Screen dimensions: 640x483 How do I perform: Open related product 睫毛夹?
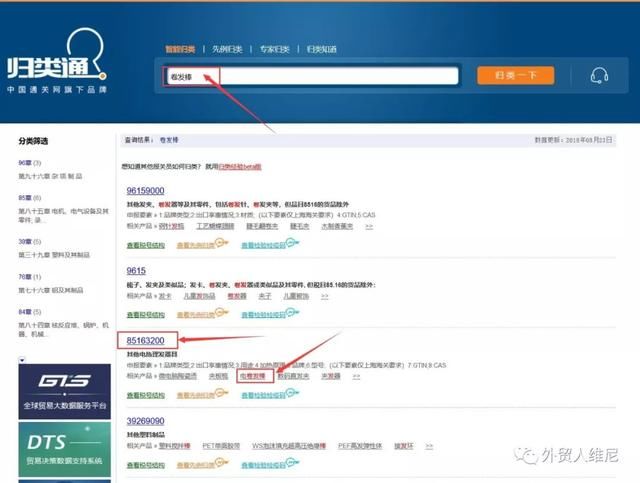(300, 226)
